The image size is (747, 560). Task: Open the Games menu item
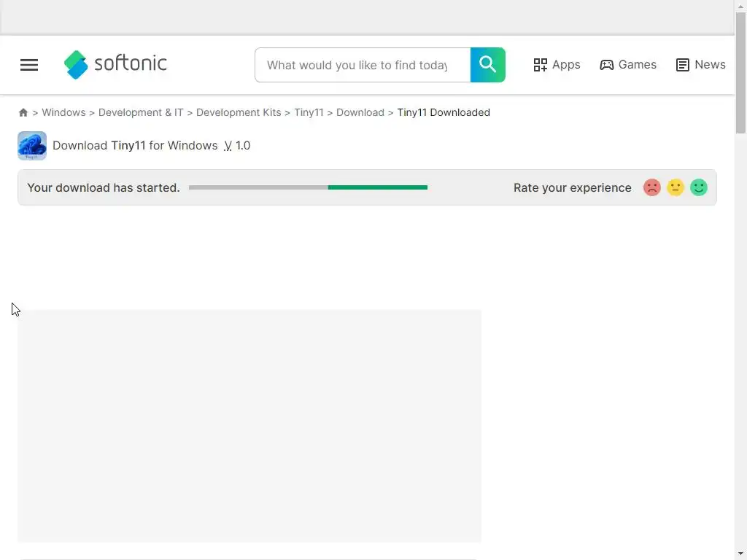pyautogui.click(x=628, y=65)
